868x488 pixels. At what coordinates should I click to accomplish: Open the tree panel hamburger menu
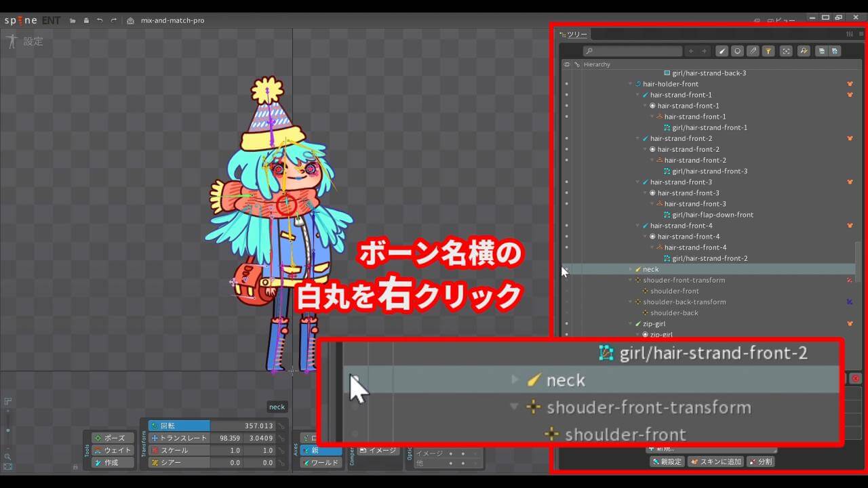pos(861,34)
